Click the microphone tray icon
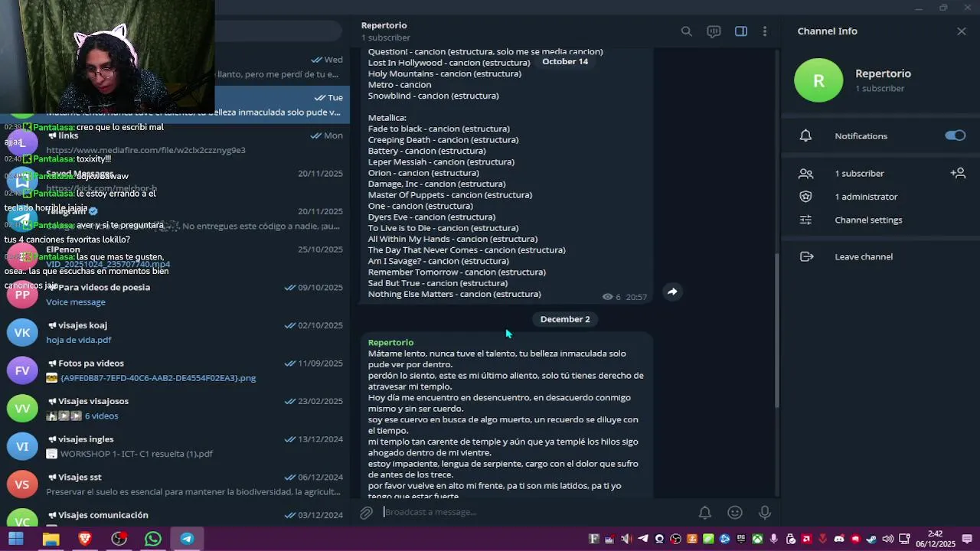This screenshot has width=980, height=551. pos(774,539)
